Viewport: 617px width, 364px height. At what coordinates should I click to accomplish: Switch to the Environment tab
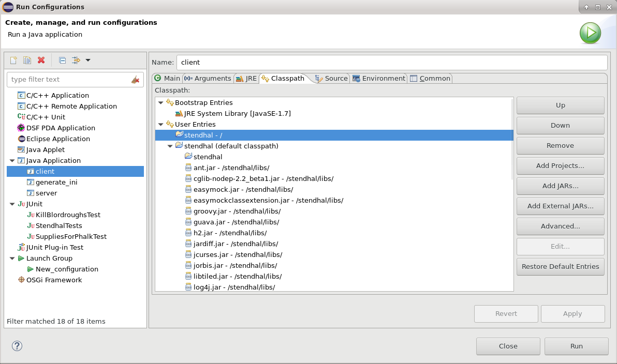click(379, 78)
